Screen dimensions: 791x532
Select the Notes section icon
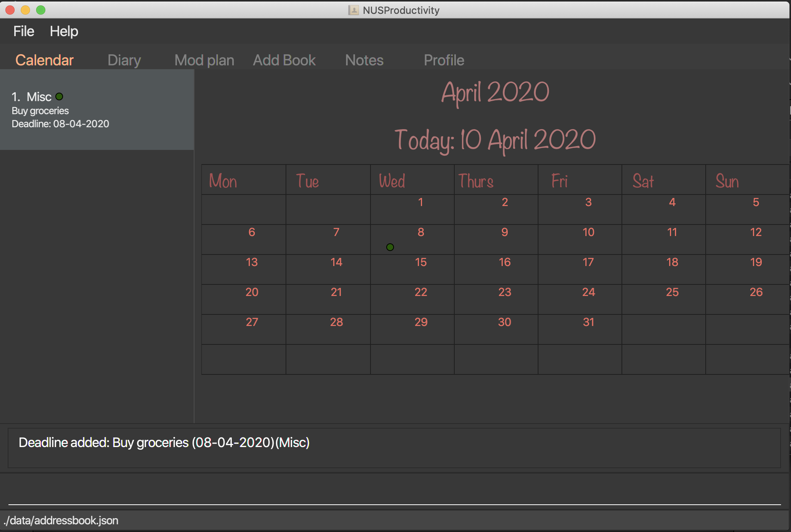pos(364,59)
